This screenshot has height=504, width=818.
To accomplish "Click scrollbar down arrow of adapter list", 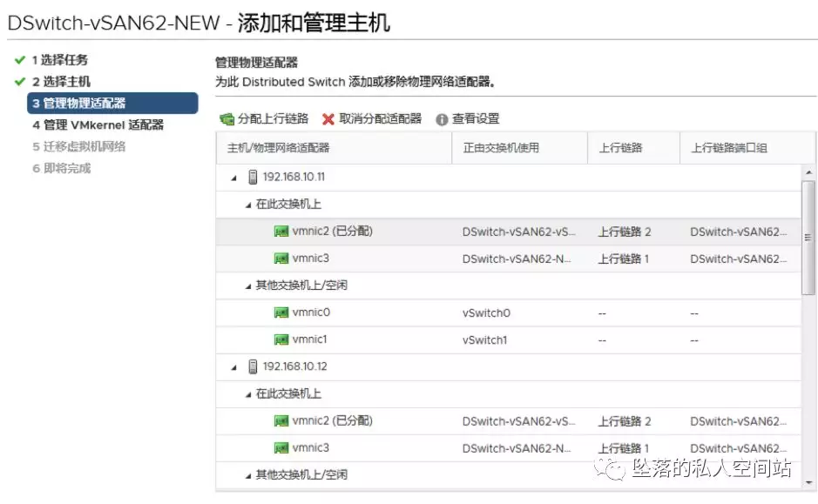I will coord(808,483).
